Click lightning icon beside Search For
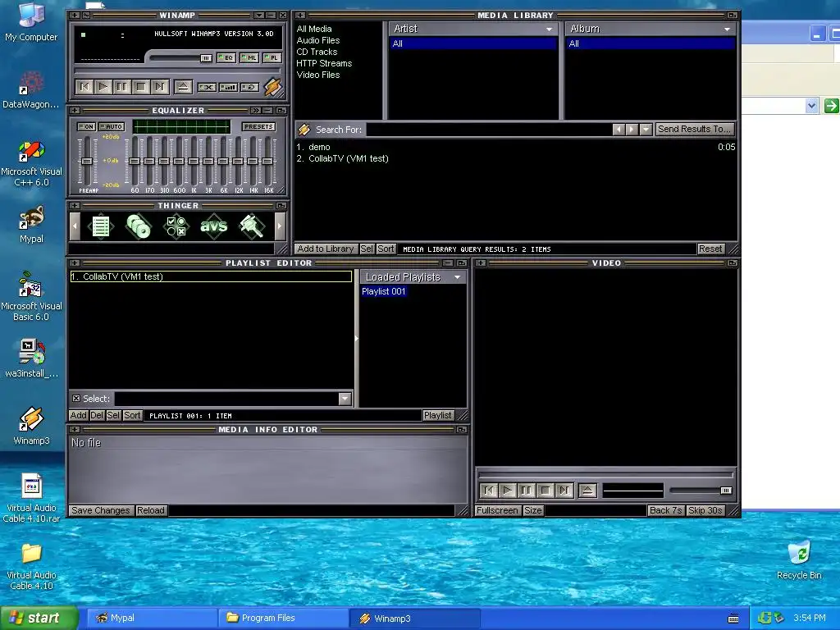Viewport: 840px width, 630px height. (x=304, y=129)
